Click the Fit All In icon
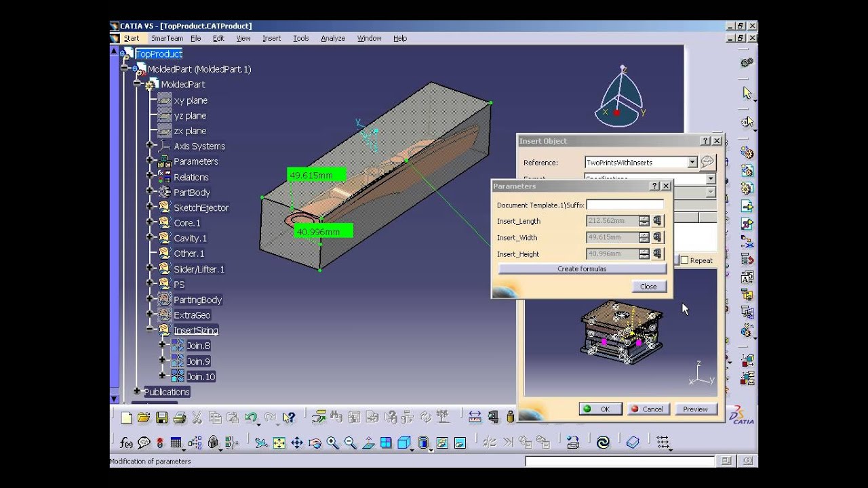This screenshot has width=868, height=488. pyautogui.click(x=279, y=443)
